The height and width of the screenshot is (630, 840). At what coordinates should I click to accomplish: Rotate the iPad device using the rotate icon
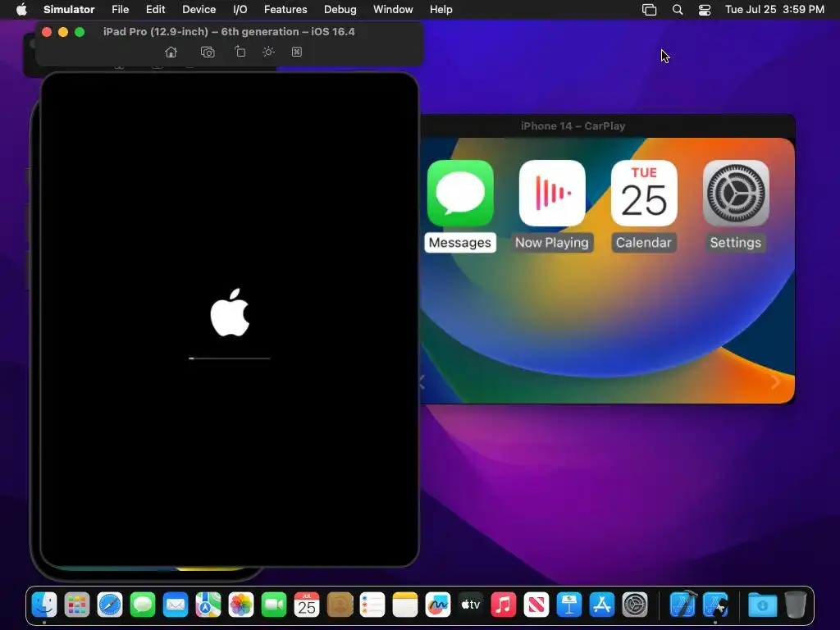[x=240, y=52]
